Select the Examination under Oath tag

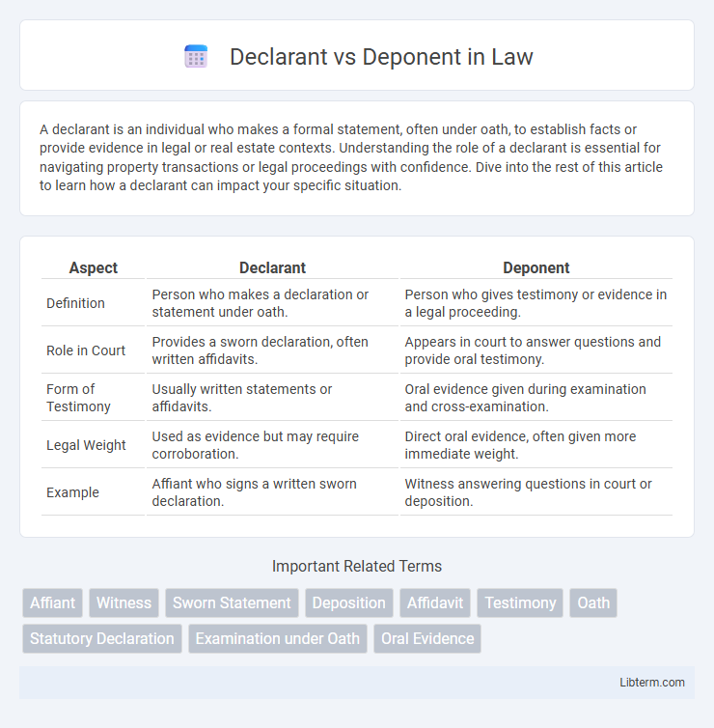278,638
